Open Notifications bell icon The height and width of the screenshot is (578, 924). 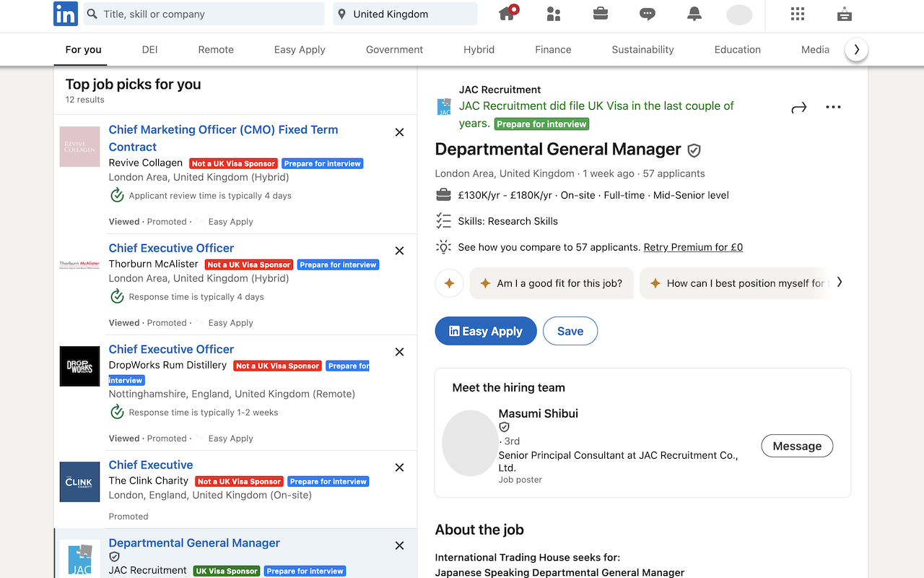(x=694, y=14)
